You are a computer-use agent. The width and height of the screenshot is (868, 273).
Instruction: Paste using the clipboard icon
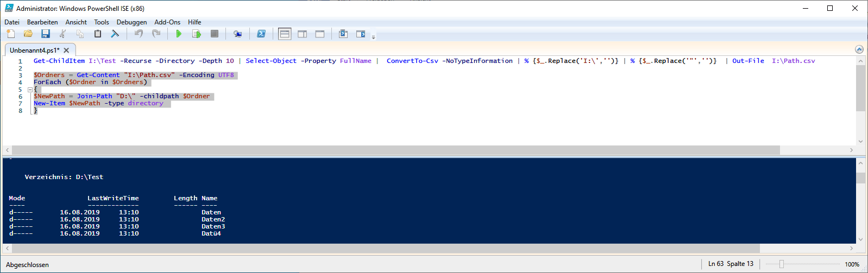pos(98,34)
